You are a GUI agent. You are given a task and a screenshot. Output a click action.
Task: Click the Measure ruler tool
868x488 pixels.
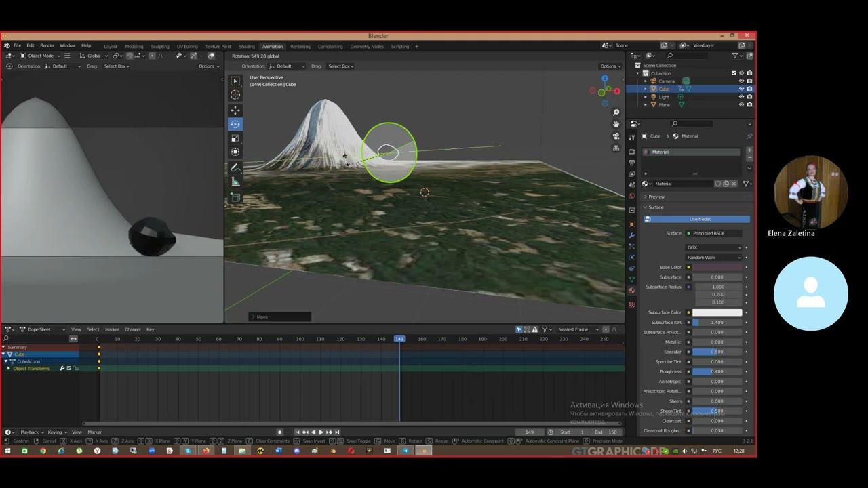pos(235,182)
